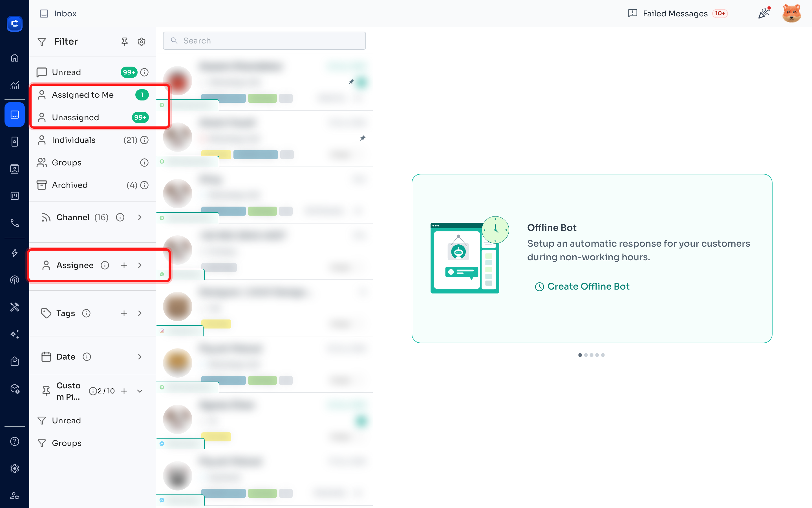Click the info icon next to Channel
The height and width of the screenshot is (508, 812).
coord(120,217)
